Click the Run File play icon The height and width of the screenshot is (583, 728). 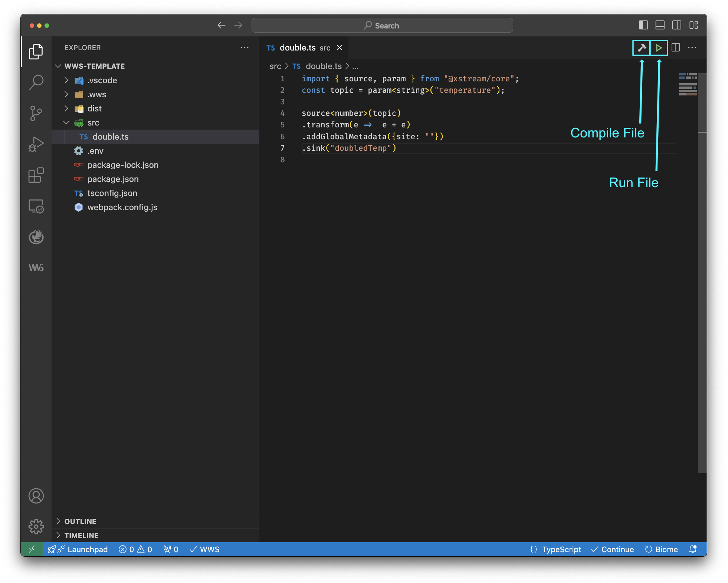659,48
